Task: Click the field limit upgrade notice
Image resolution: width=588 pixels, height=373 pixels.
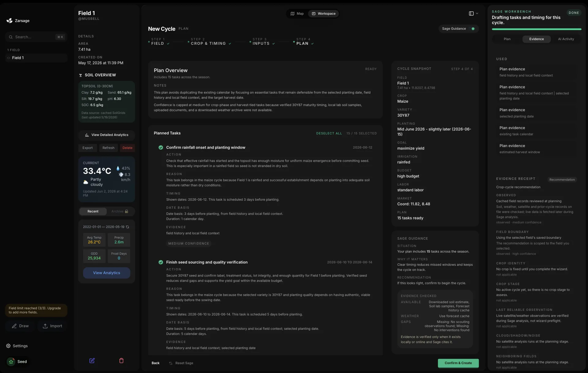Action: [36, 310]
